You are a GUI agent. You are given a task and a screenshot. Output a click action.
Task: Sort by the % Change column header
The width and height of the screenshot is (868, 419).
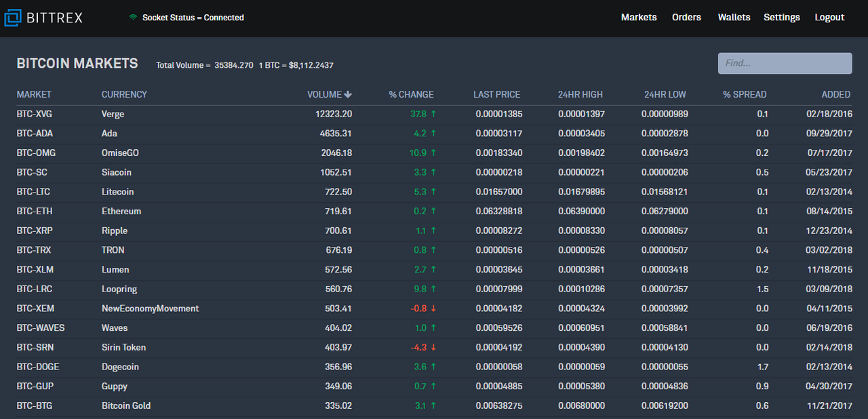point(411,95)
